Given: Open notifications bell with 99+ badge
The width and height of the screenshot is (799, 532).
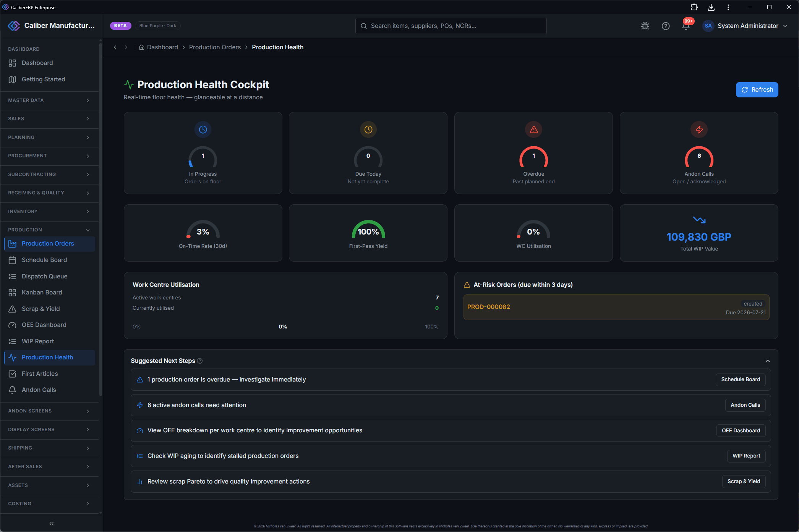Looking at the screenshot, I should pyautogui.click(x=686, y=25).
